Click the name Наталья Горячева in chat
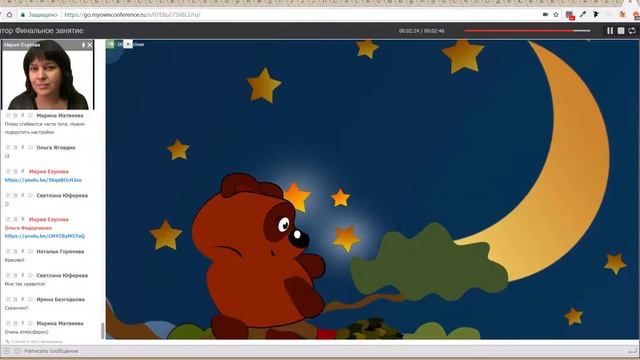Screen dimensions: 640x360 point(60,251)
